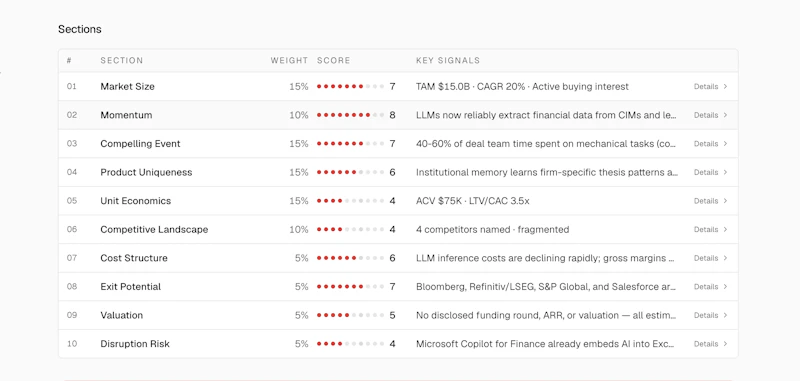Click the score dots for Disruption Risk
Screen dimensions: 800x381
(351, 344)
